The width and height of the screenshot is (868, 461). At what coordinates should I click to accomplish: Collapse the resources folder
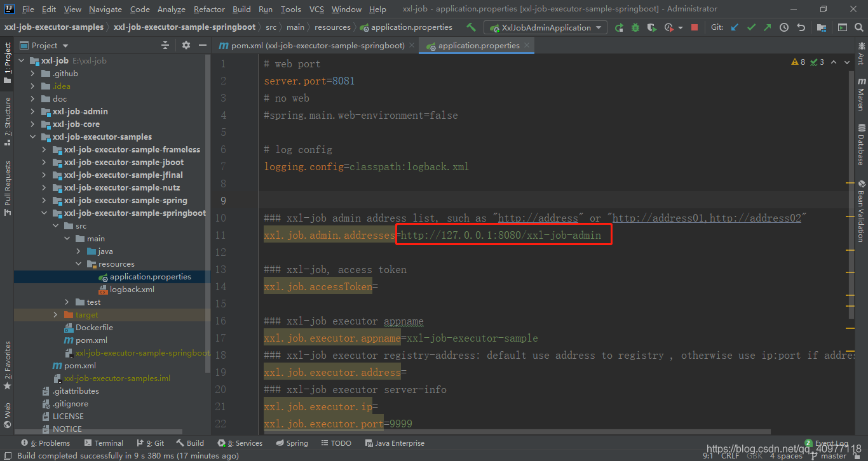click(x=79, y=264)
